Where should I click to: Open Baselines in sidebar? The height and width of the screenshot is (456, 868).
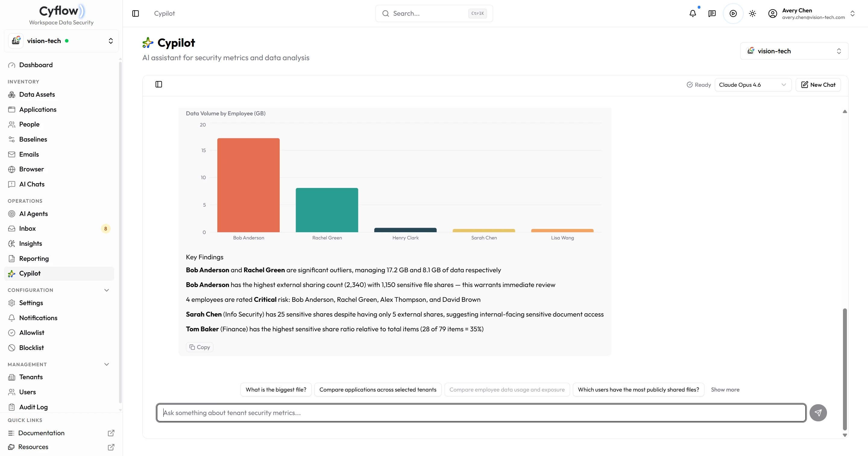[59, 139]
